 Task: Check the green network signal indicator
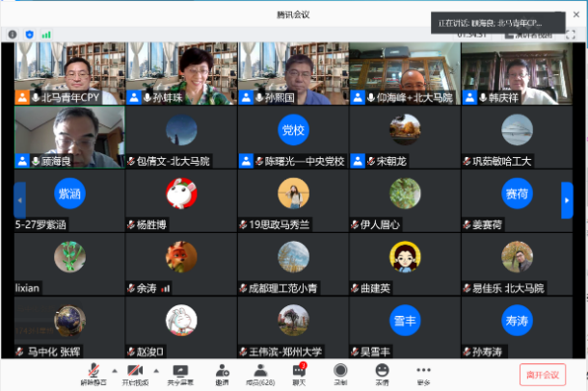coord(45,34)
